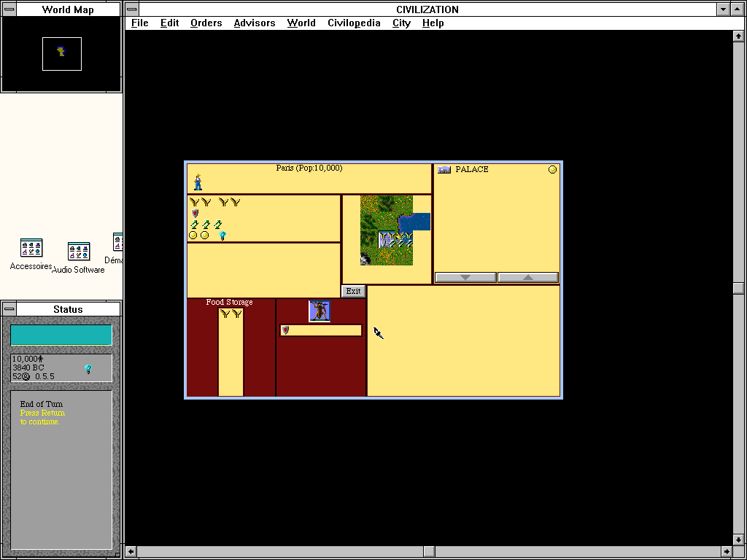The image size is (747, 560).
Task: Click the 'Press Return to continue' text
Action: tap(42, 417)
